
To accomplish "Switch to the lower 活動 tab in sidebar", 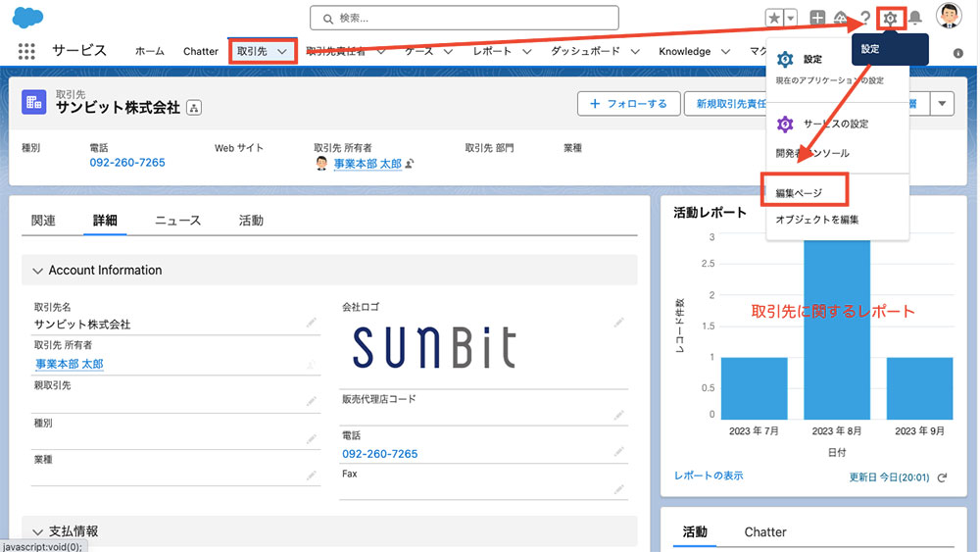I will pos(695,532).
